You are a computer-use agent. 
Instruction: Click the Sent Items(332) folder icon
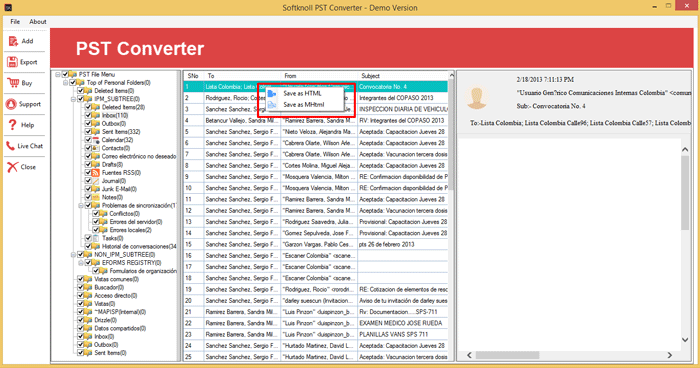(x=96, y=132)
